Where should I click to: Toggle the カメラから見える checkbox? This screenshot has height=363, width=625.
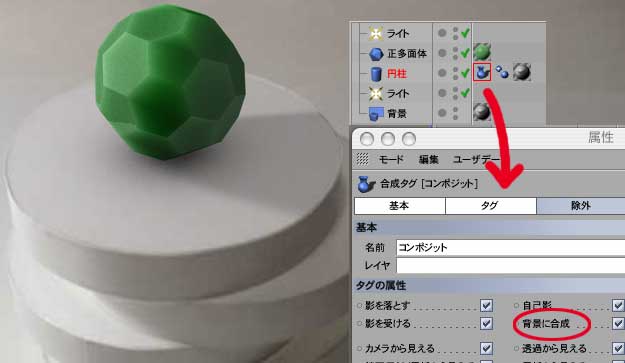486,349
